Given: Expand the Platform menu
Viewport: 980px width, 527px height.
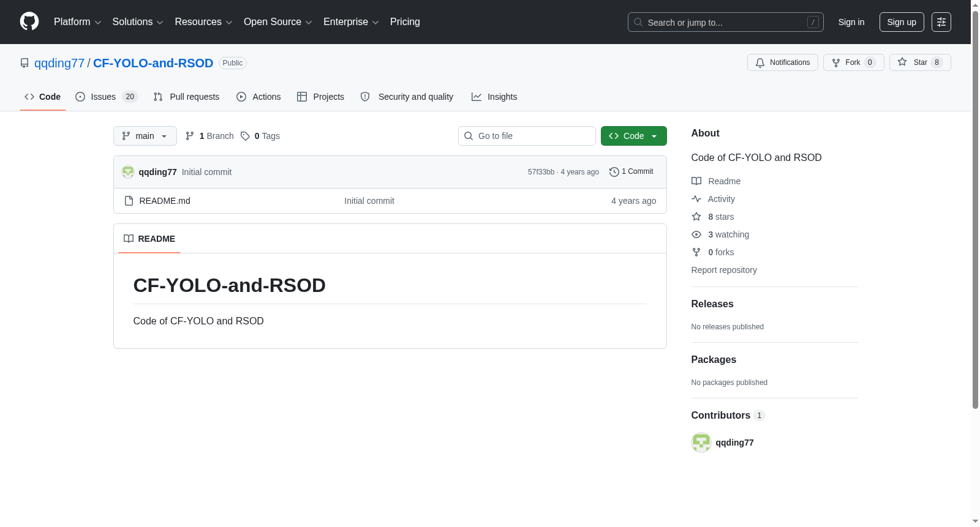Looking at the screenshot, I should pyautogui.click(x=77, y=22).
